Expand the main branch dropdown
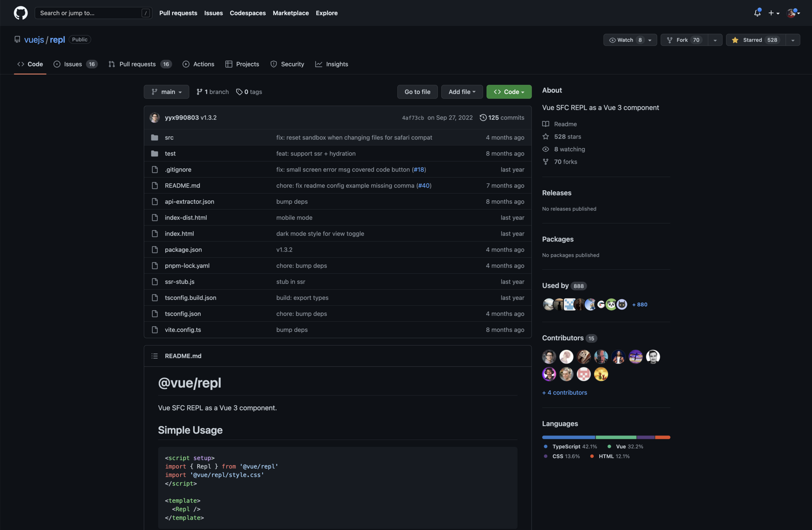The height and width of the screenshot is (530, 812). coord(166,92)
